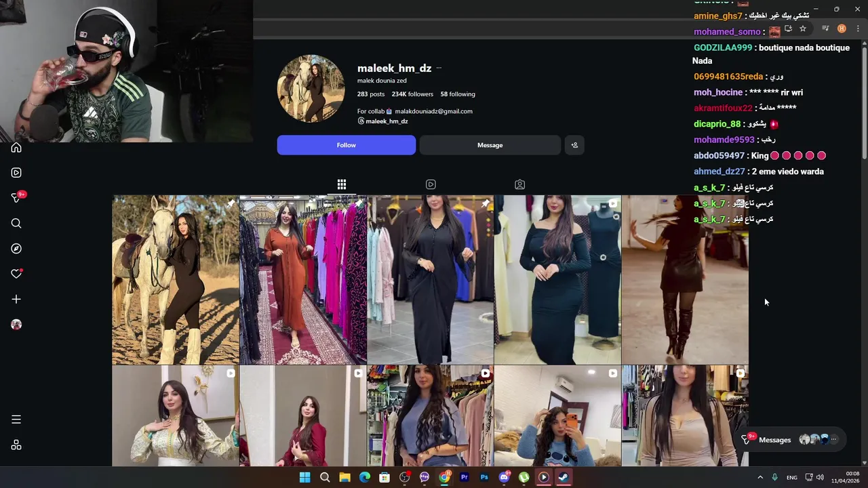The image size is (868, 488).
Task: Open second-row reel with white embroidered caftan
Action: pyautogui.click(x=175, y=416)
